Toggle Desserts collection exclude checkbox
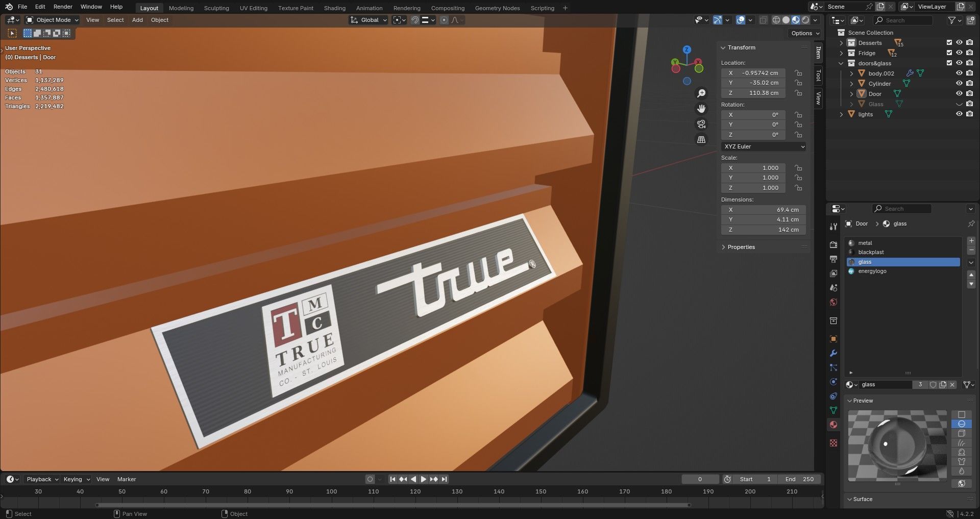980x519 pixels. click(x=949, y=43)
